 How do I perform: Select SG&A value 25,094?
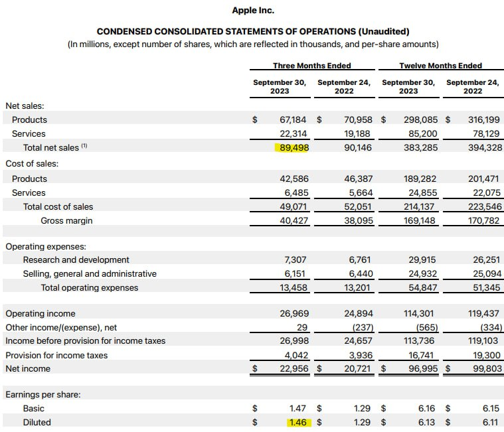(487, 273)
